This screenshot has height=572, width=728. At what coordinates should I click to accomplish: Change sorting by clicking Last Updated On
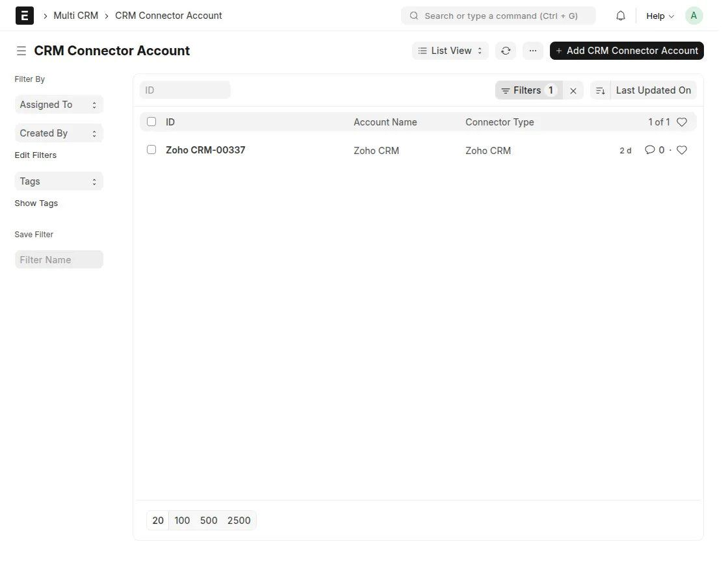click(653, 90)
